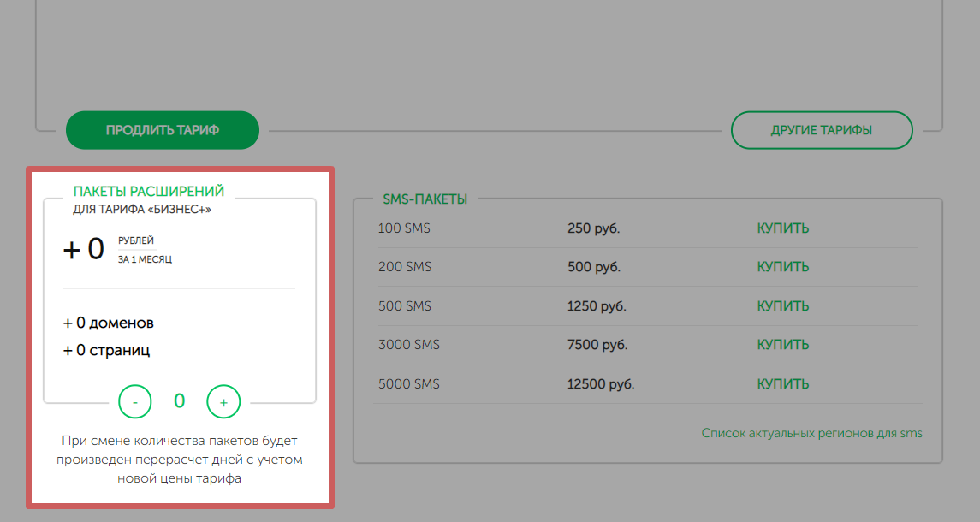Click the 250 руб. price
This screenshot has height=522, width=980.
coord(593,228)
